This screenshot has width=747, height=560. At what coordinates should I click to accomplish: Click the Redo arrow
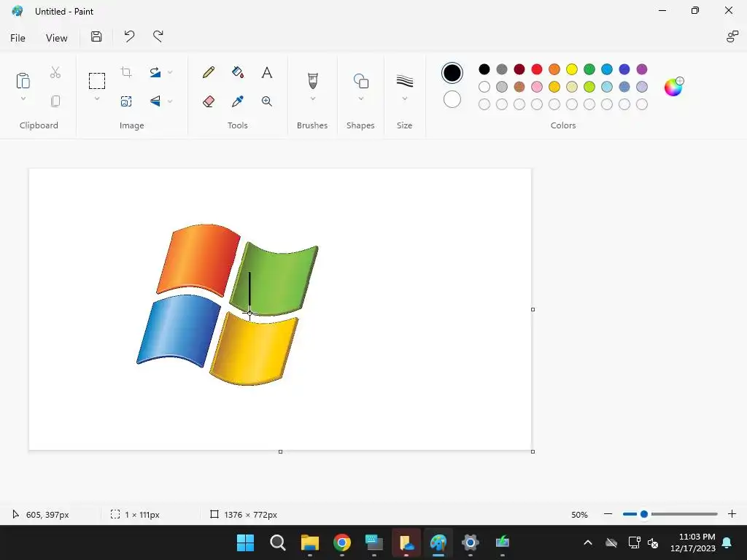click(x=158, y=36)
